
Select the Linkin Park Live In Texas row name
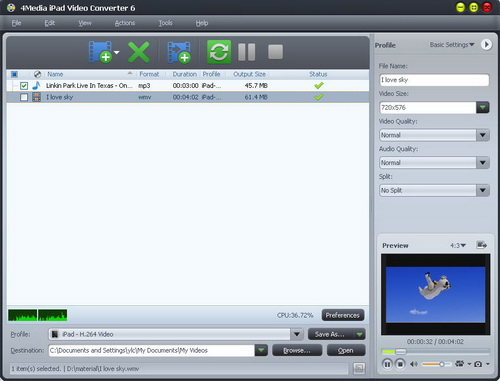click(89, 86)
